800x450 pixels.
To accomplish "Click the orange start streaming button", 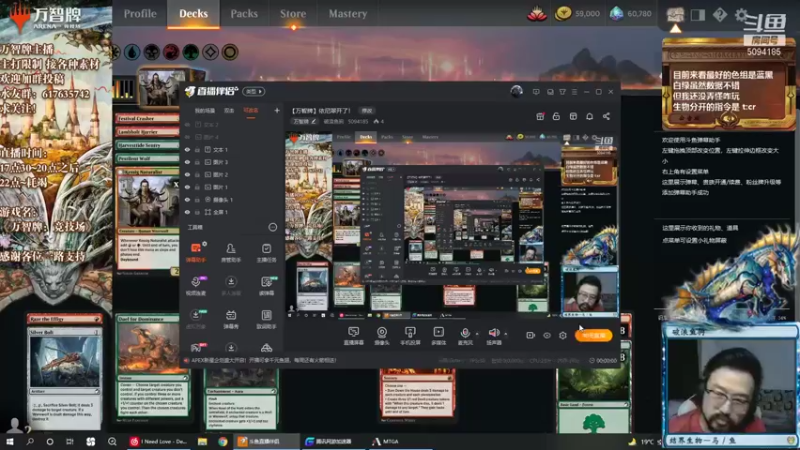I will [x=594, y=335].
